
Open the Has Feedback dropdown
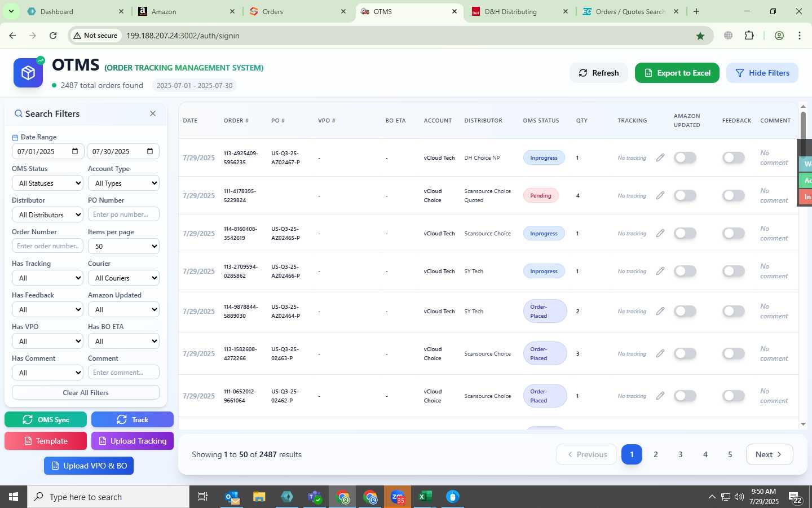point(47,309)
